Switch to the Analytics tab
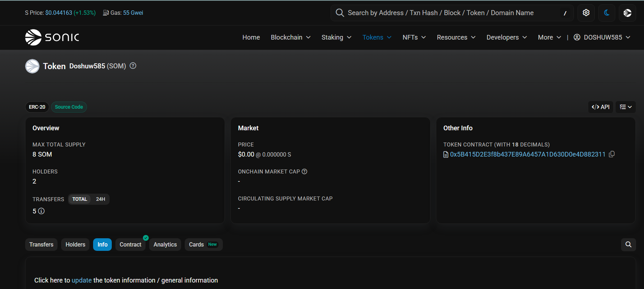The height and width of the screenshot is (289, 644). [x=165, y=245]
